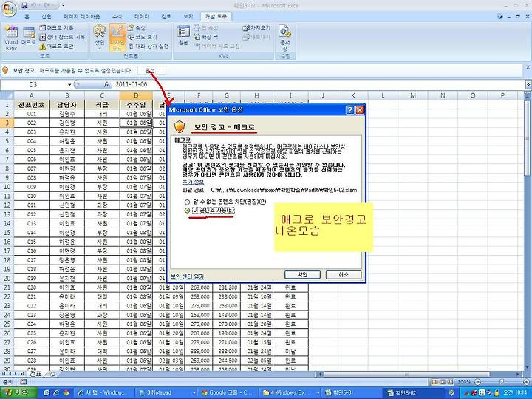Open the 홈 (Home) ribbon tab

click(x=27, y=16)
